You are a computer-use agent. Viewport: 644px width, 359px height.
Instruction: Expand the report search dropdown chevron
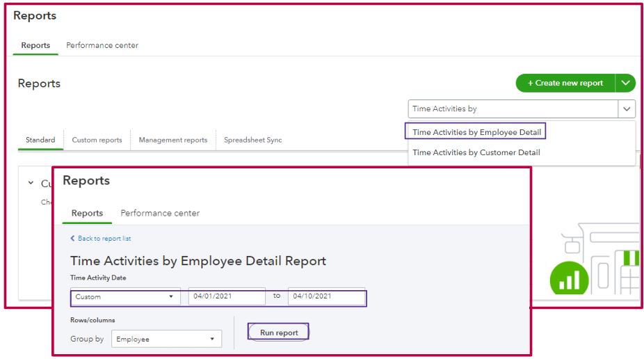click(627, 109)
